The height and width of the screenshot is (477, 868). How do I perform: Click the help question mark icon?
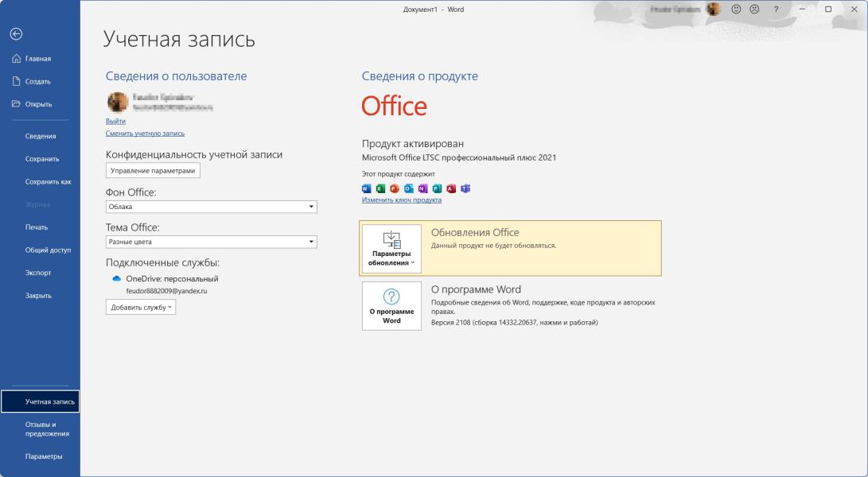point(776,10)
